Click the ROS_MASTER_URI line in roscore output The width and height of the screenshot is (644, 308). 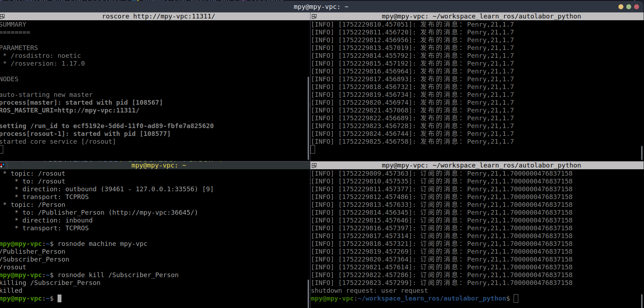(x=70, y=110)
